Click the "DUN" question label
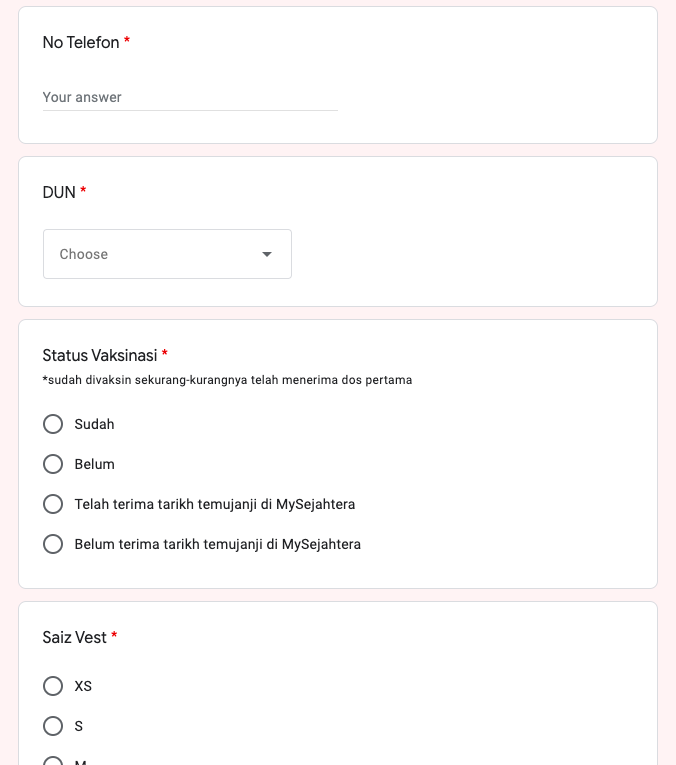Screen dimensions: 676x765 59,192
